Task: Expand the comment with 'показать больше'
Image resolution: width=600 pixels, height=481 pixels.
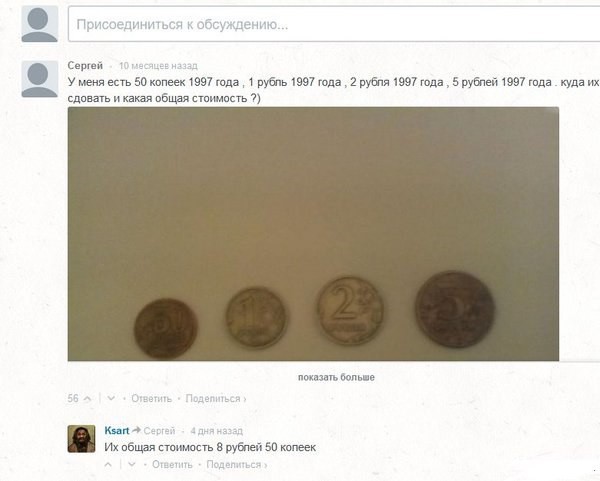Action: 336,377
